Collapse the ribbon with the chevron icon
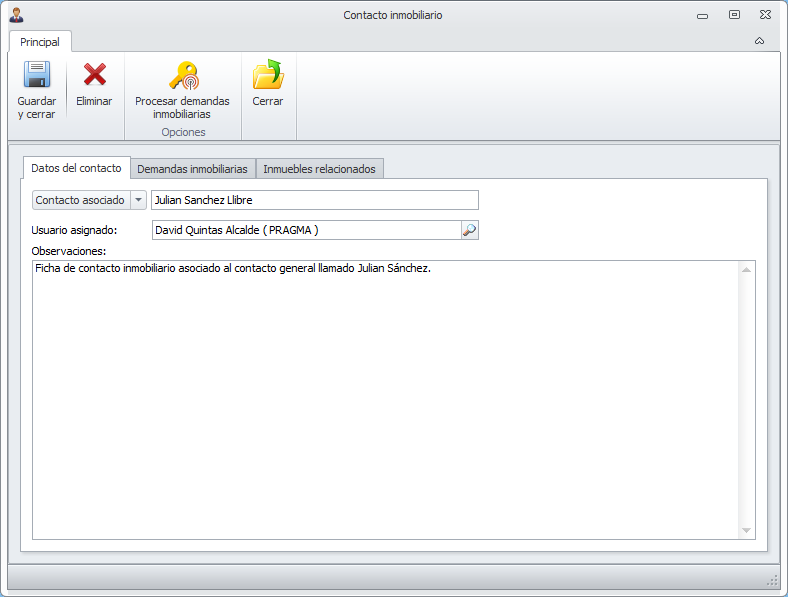788x597 pixels. [759, 41]
